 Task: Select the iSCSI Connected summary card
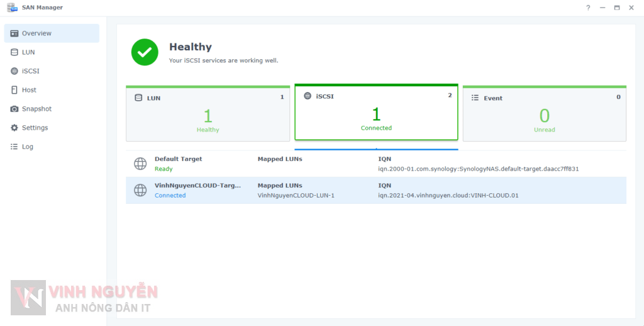[x=376, y=113]
